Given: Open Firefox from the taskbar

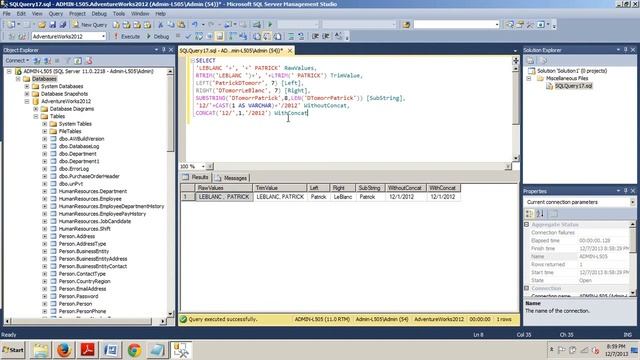Looking at the screenshot, I should point(64,350).
